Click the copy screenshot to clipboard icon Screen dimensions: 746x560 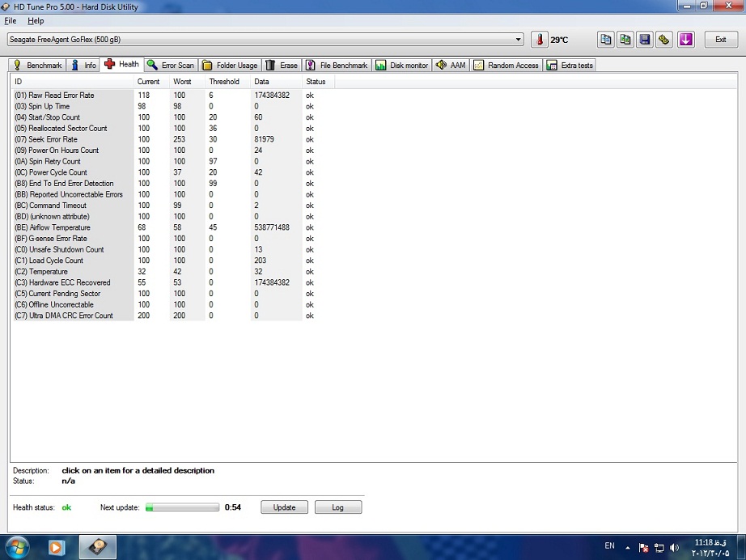[625, 40]
